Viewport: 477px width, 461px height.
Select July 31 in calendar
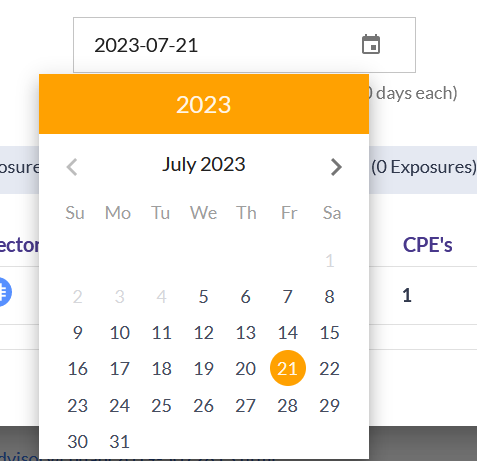119,441
